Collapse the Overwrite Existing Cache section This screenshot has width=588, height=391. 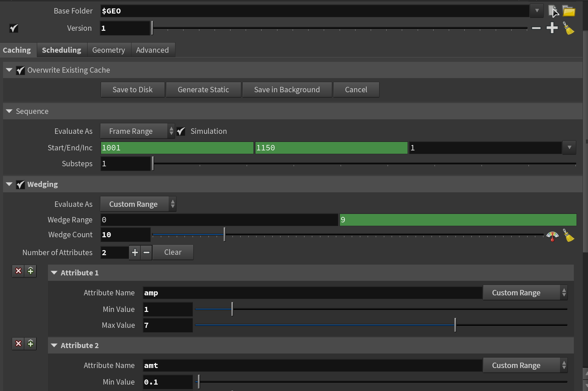9,70
